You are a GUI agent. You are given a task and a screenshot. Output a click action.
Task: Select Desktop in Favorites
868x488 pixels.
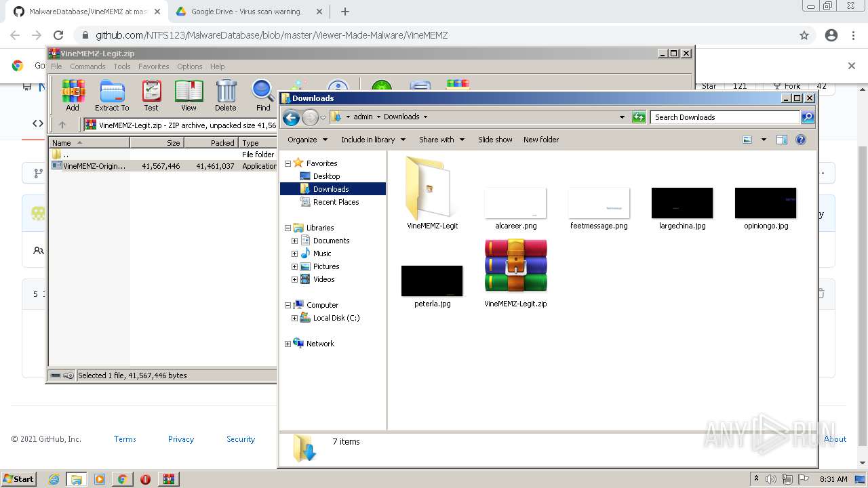326,176
